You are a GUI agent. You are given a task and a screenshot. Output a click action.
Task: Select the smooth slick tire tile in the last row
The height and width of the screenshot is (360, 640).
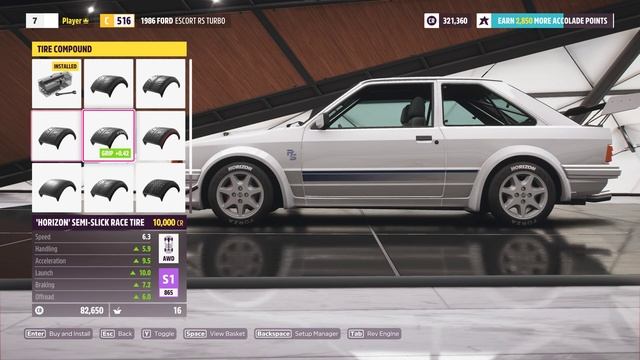click(x=57, y=188)
